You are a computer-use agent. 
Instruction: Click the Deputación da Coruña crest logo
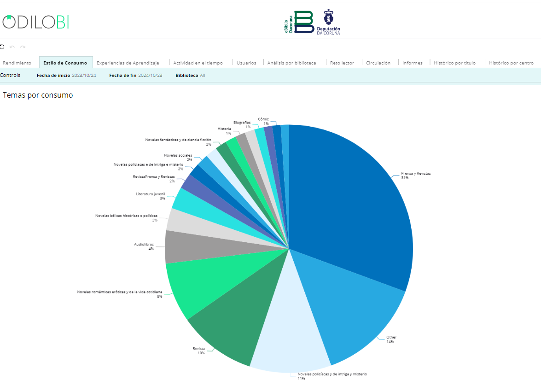click(x=328, y=22)
